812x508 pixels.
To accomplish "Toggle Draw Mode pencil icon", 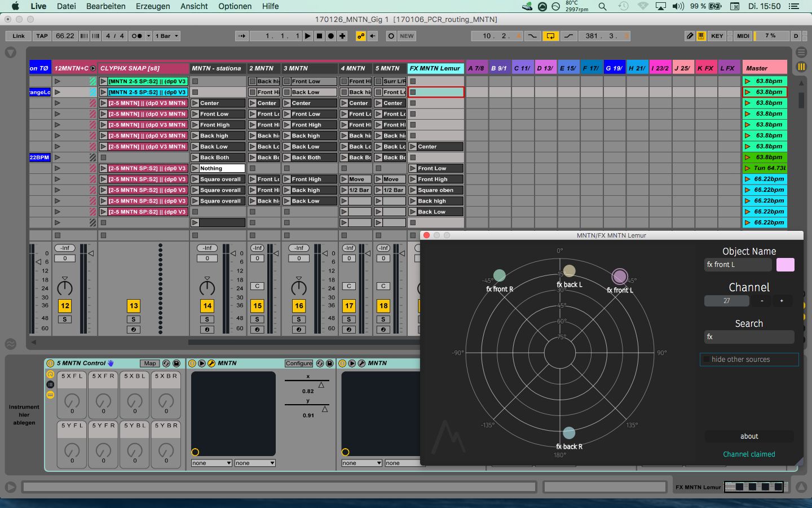I will pos(690,36).
